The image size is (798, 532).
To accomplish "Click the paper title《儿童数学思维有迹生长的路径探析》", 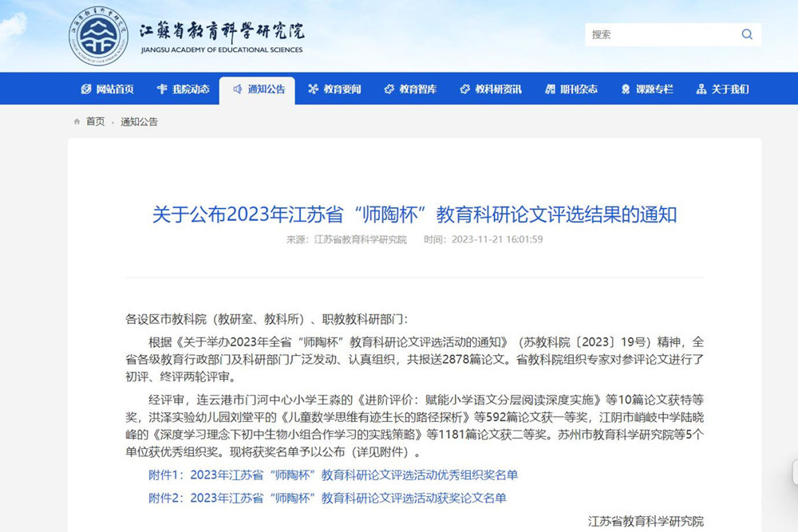I will click(376, 417).
